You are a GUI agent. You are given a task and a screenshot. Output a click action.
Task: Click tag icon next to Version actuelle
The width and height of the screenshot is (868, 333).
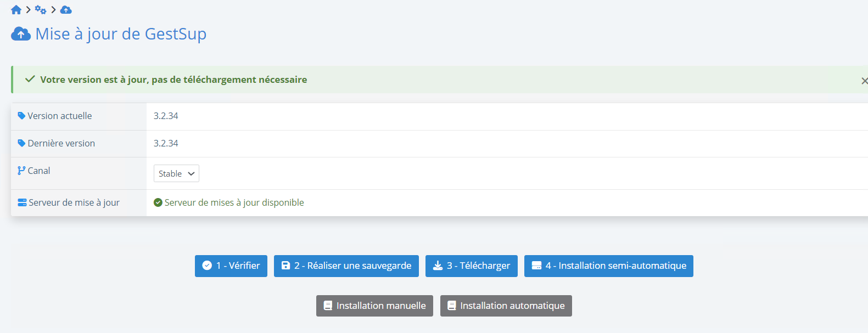pyautogui.click(x=21, y=116)
